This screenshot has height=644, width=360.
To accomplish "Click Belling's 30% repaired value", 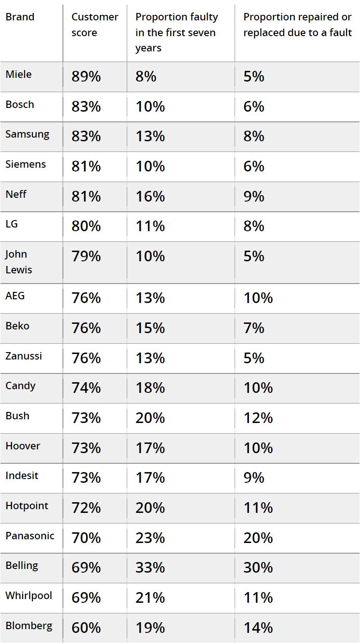I will click(x=258, y=568).
